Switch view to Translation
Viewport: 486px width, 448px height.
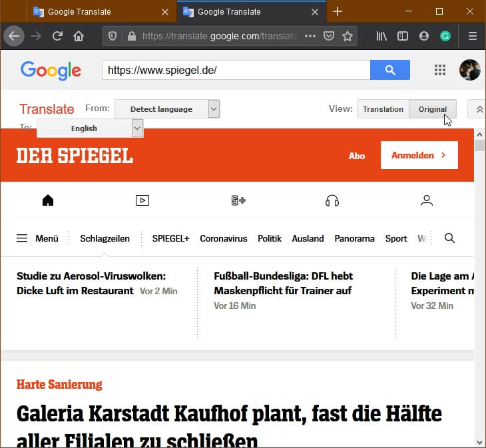383,109
